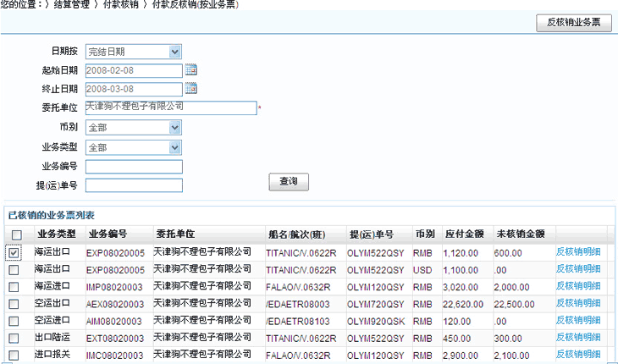Select the AEX08020003 row checkbox
The image size is (618, 364).
[14, 303]
